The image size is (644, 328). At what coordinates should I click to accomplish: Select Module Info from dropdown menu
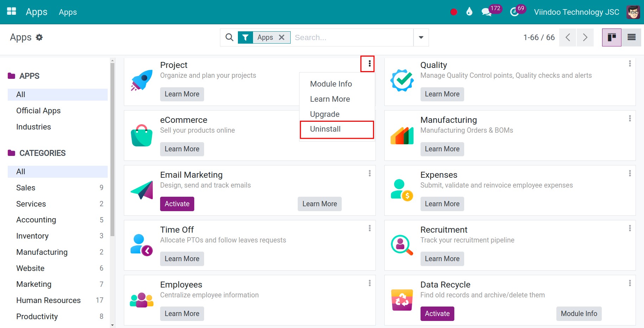point(337,84)
